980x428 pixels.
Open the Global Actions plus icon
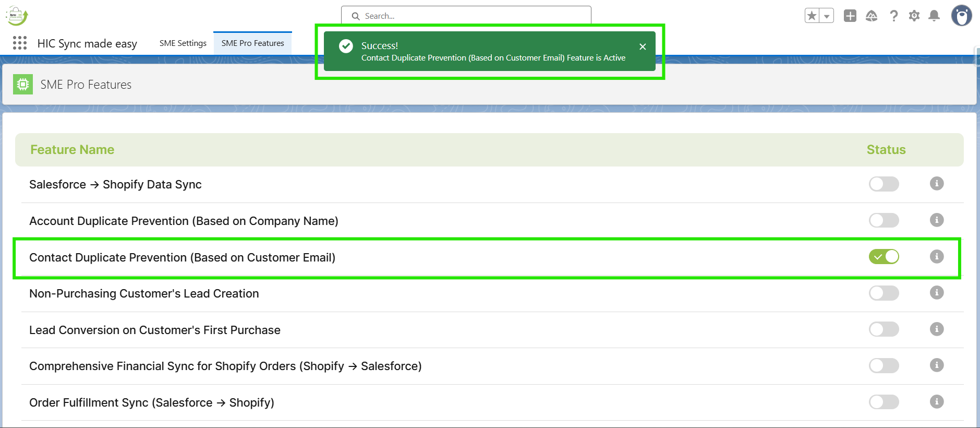tap(850, 16)
